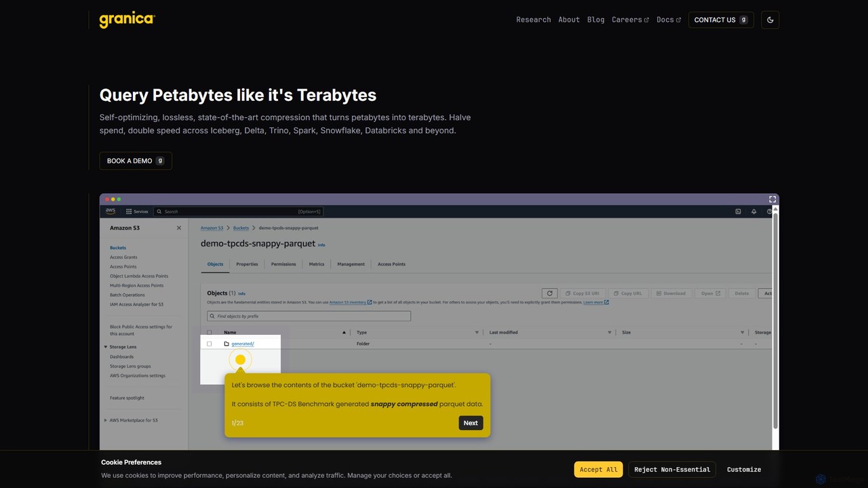Click the external-link icon beside Amazon S3 inventory

click(x=370, y=302)
